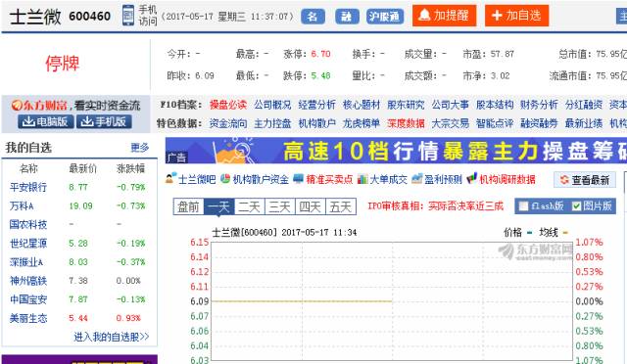
Task: Expand 更多 in 我的自选 panel
Action: point(139,148)
